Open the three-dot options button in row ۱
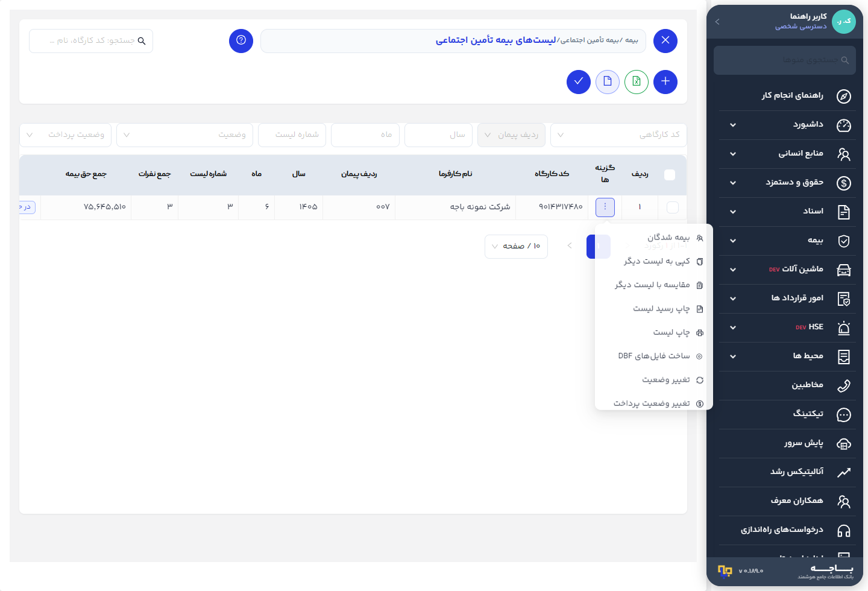The image size is (868, 591). click(605, 207)
